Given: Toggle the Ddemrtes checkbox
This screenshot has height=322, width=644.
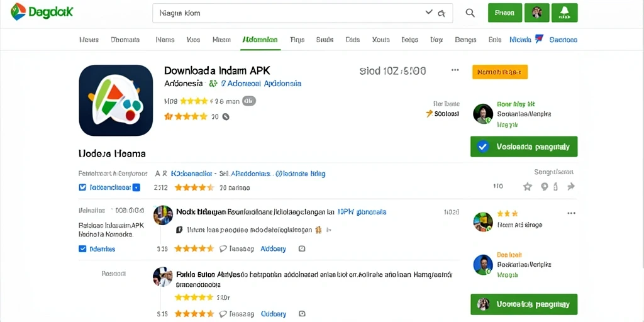Looking at the screenshot, I should point(82,248).
